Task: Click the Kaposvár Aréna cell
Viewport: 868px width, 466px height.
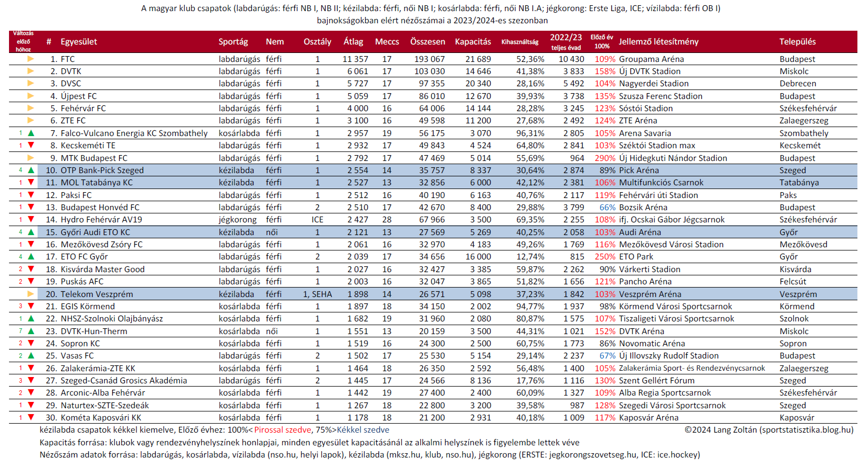Action: point(648,417)
